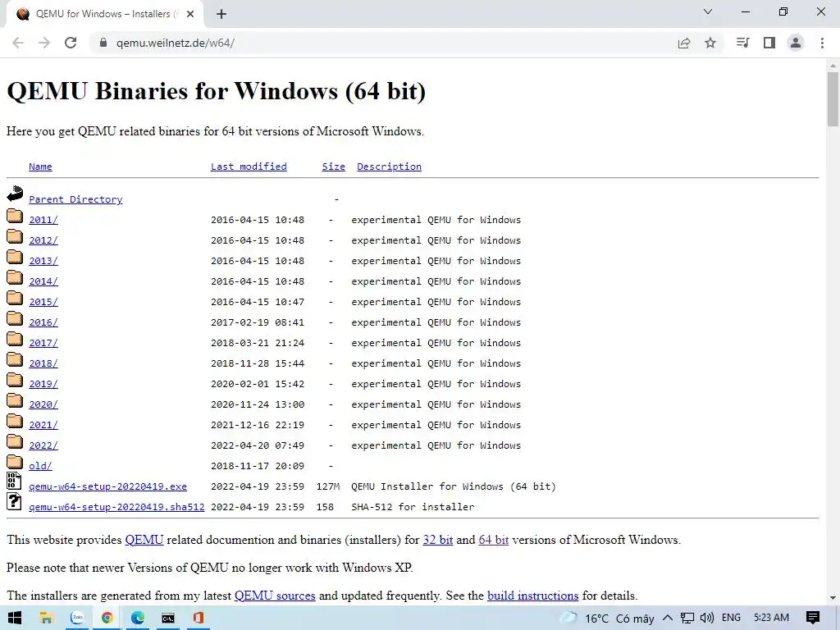Click the folder icon beside 2019/

(x=15, y=380)
